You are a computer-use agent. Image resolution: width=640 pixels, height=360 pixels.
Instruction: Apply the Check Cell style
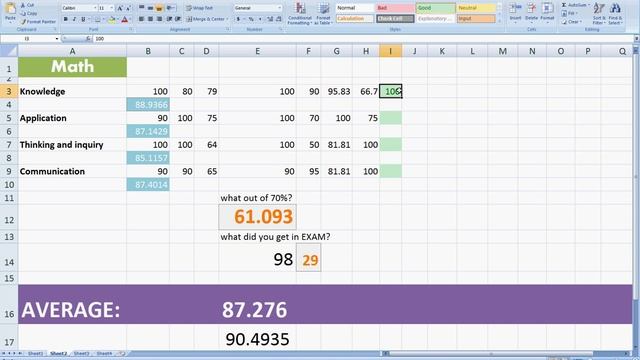[x=395, y=19]
